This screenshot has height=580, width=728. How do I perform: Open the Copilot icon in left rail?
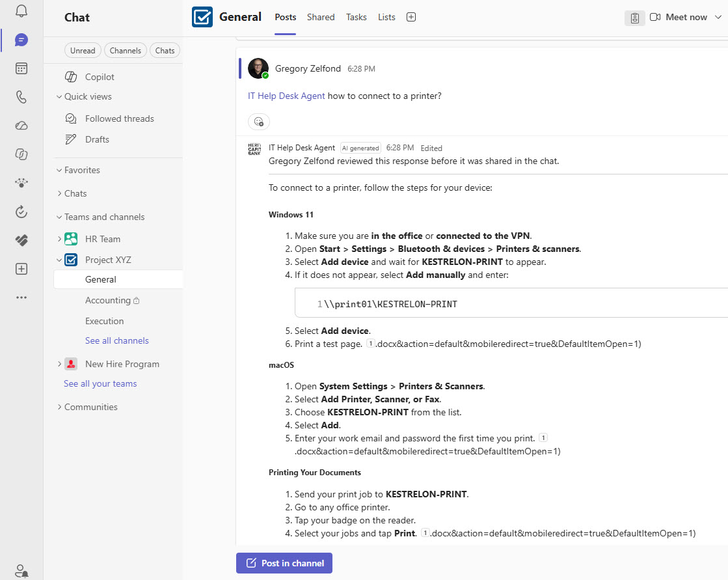tap(21, 154)
